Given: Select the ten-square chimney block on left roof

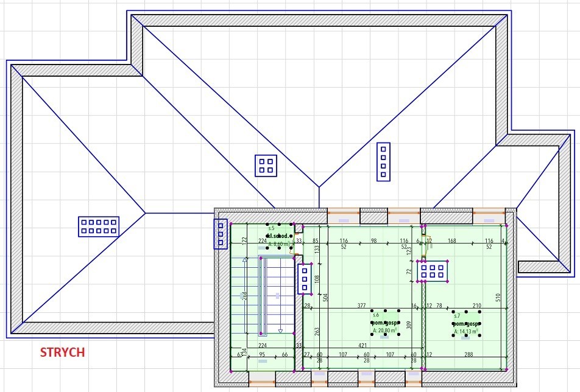Looking at the screenshot, I should coord(99,226).
